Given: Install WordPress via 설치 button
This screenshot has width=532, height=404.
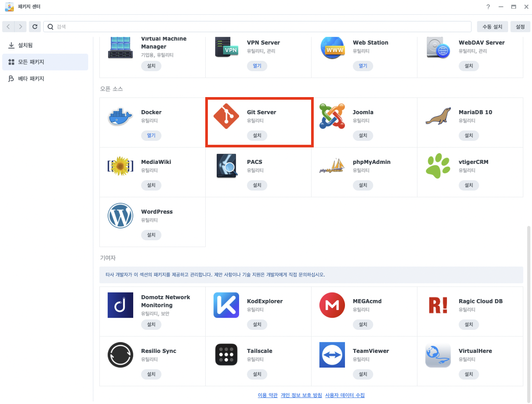Looking at the screenshot, I should point(151,235).
